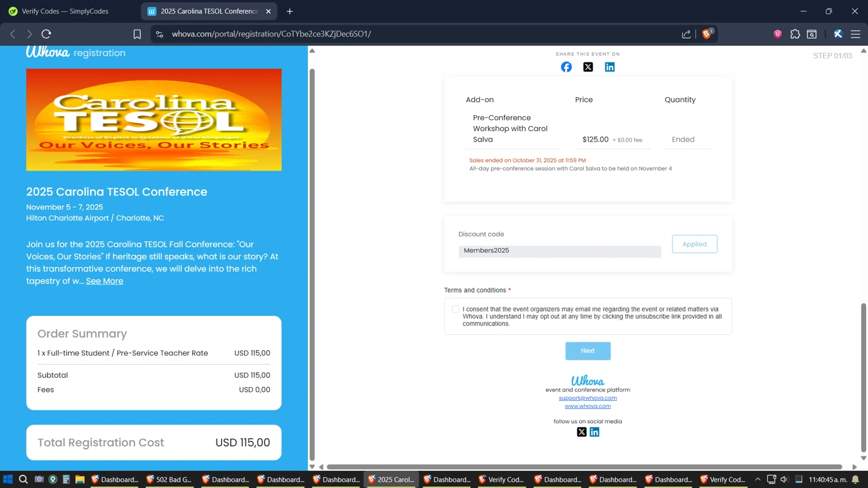This screenshot has width=868, height=488.
Task: Open site settings icon in address bar
Action: click(x=160, y=34)
